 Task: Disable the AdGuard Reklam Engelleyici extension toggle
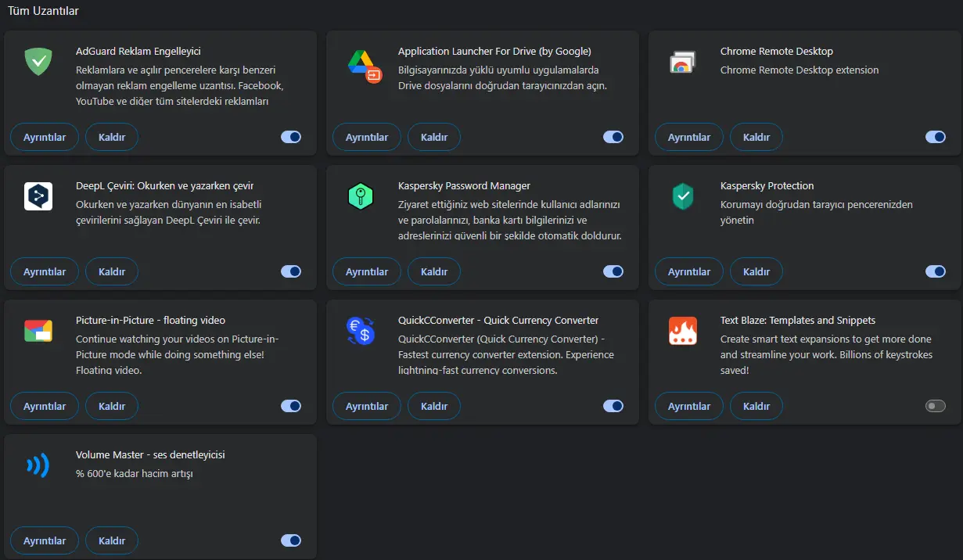point(291,137)
